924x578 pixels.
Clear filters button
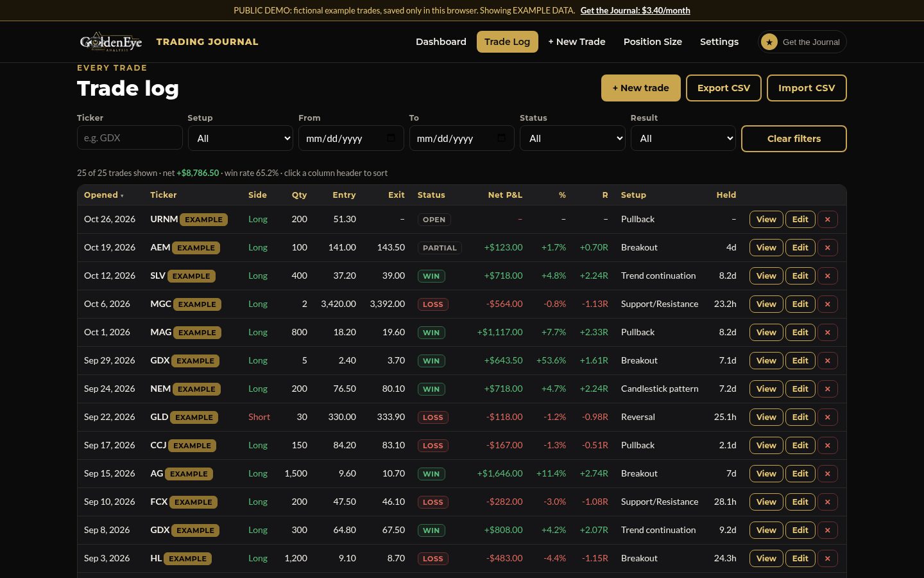794,139
